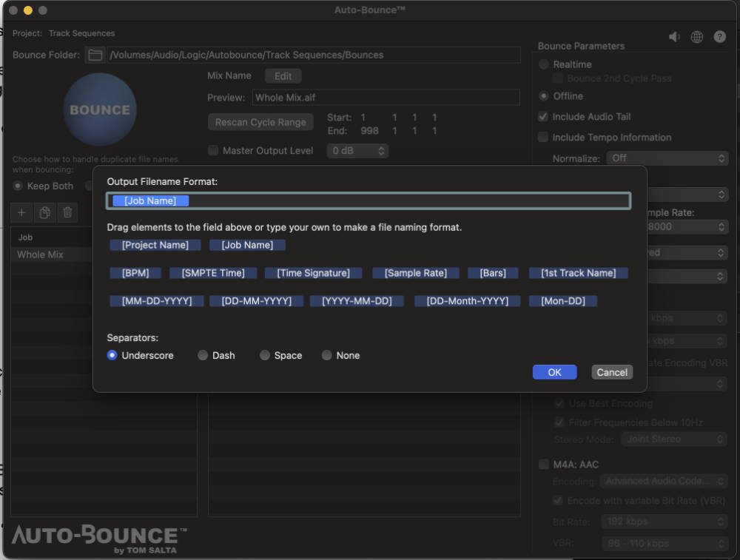Click Cancel in filename dialog
This screenshot has height=560, width=740.
[x=612, y=372]
